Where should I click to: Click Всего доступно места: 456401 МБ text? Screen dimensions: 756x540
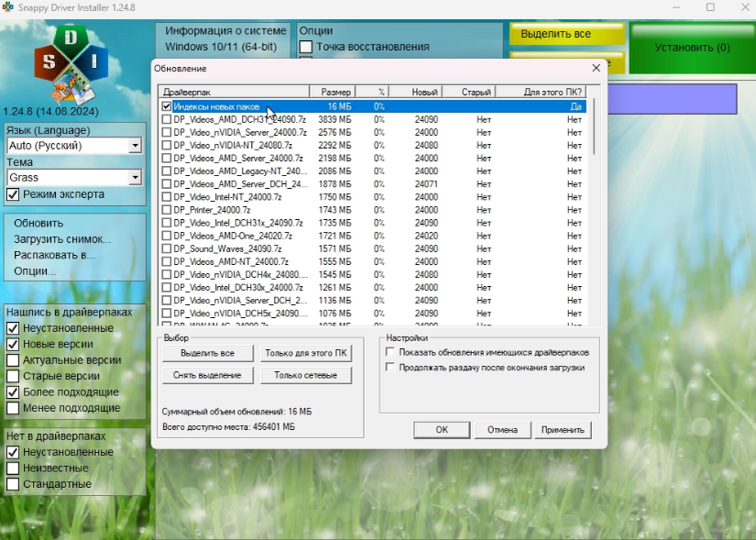click(x=228, y=426)
